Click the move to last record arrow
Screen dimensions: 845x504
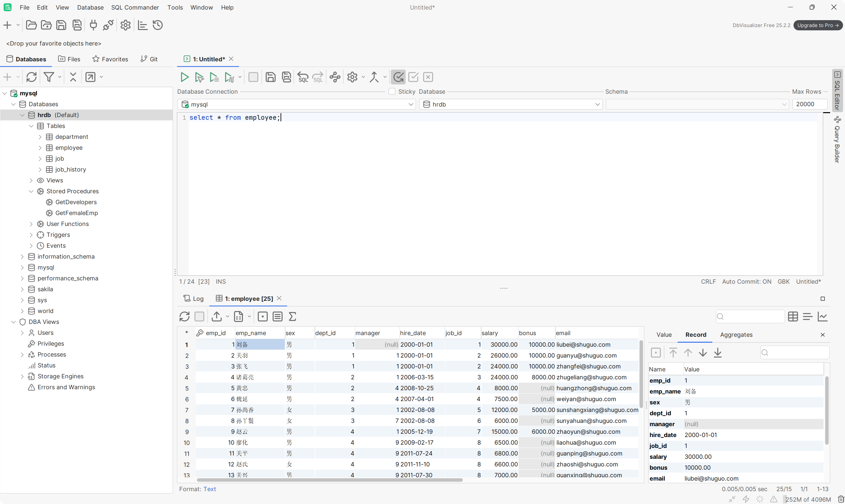point(718,353)
